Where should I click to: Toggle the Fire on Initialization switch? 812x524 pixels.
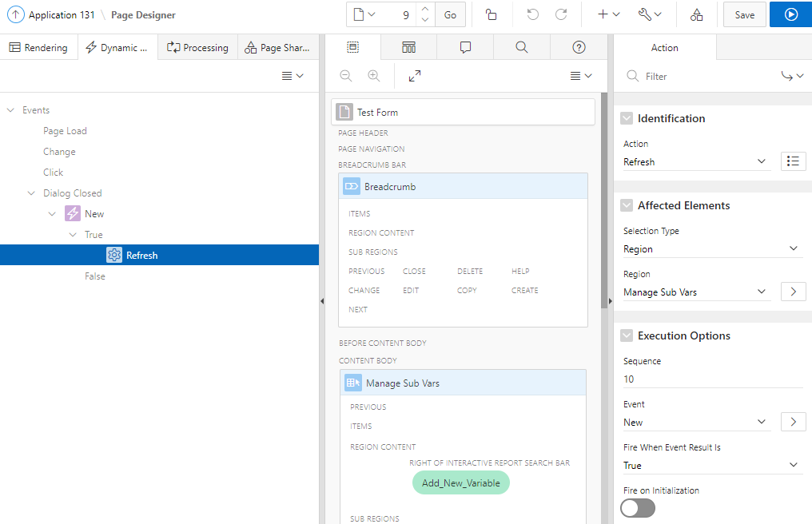click(637, 507)
